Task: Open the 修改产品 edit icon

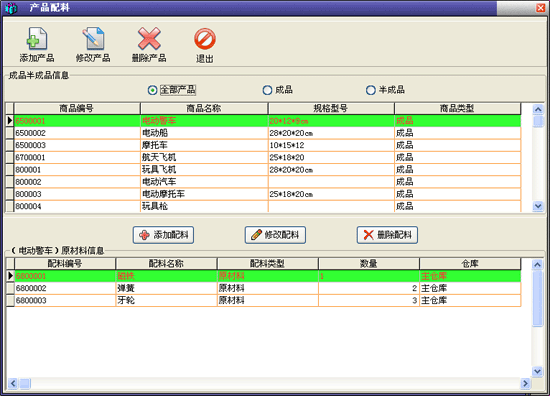Action: pos(93,39)
